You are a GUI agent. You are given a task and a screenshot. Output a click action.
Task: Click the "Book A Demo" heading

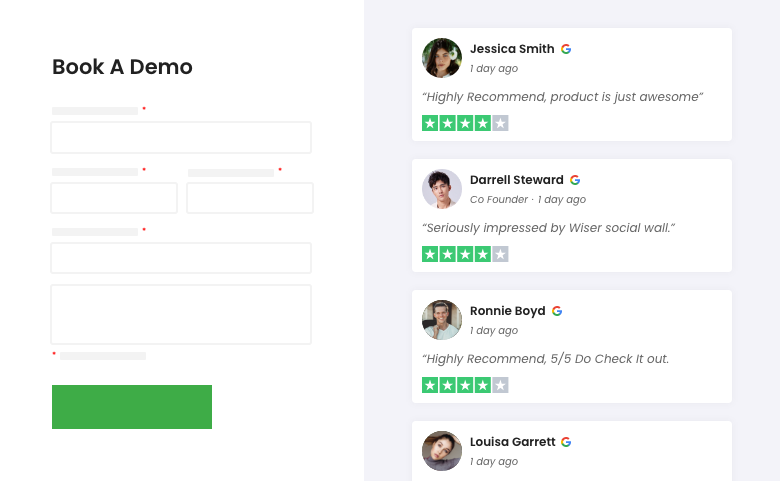(x=122, y=67)
